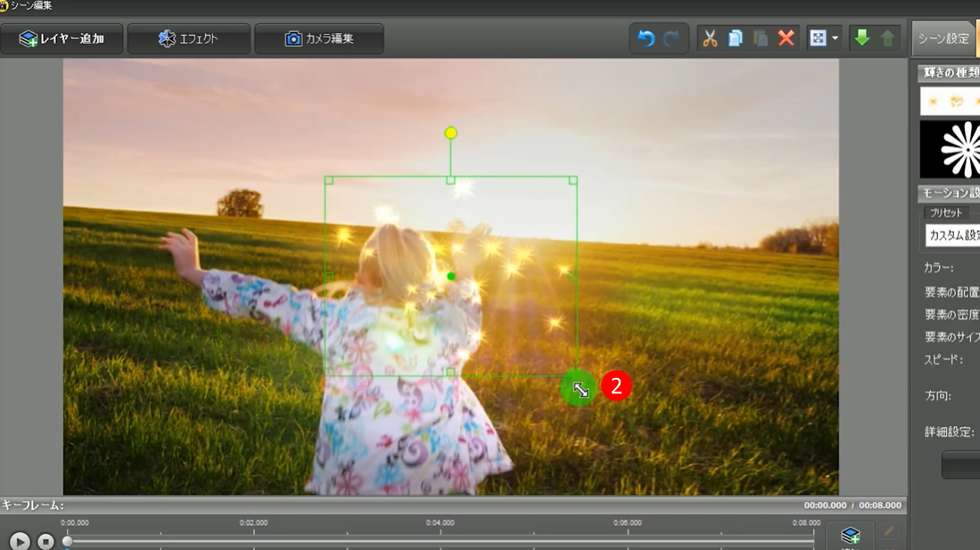Image resolution: width=980 pixels, height=550 pixels.
Task: Click the レイヤー追加 button
Action: [x=62, y=39]
